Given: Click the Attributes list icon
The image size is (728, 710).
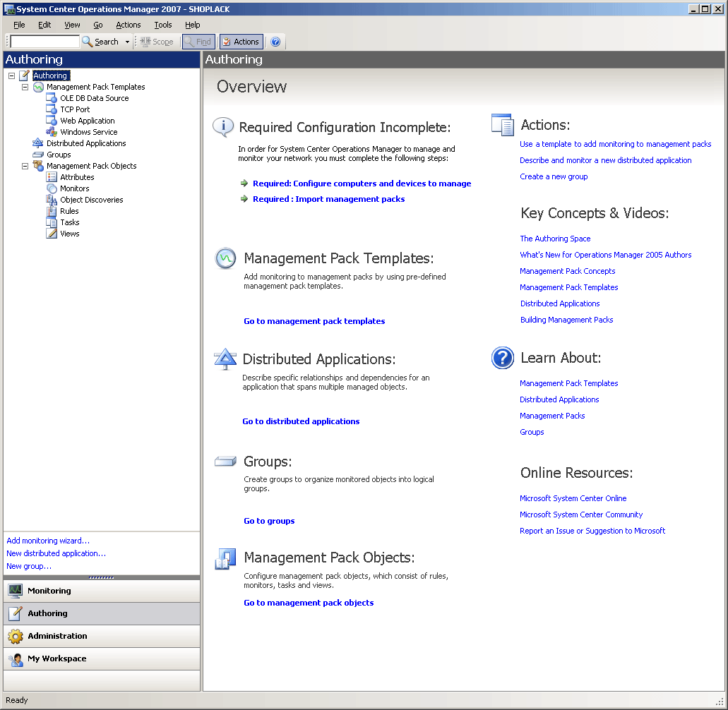Looking at the screenshot, I should (x=52, y=177).
